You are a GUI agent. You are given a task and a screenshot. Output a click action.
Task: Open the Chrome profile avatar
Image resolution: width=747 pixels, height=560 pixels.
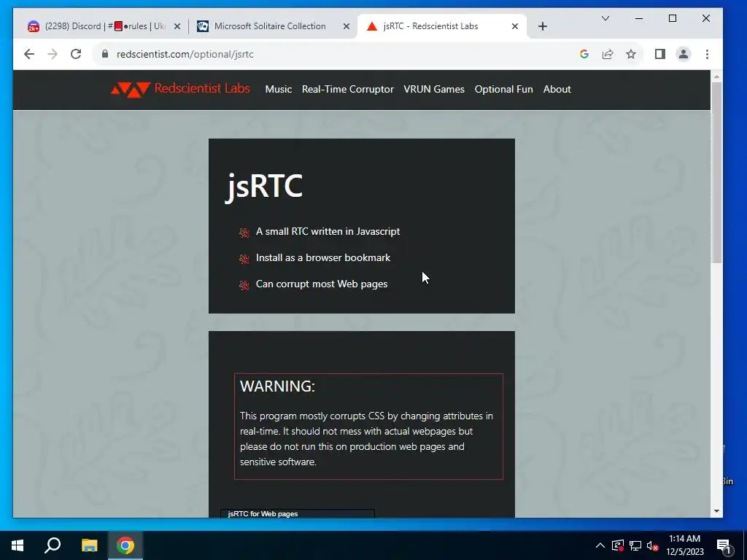pyautogui.click(x=683, y=54)
